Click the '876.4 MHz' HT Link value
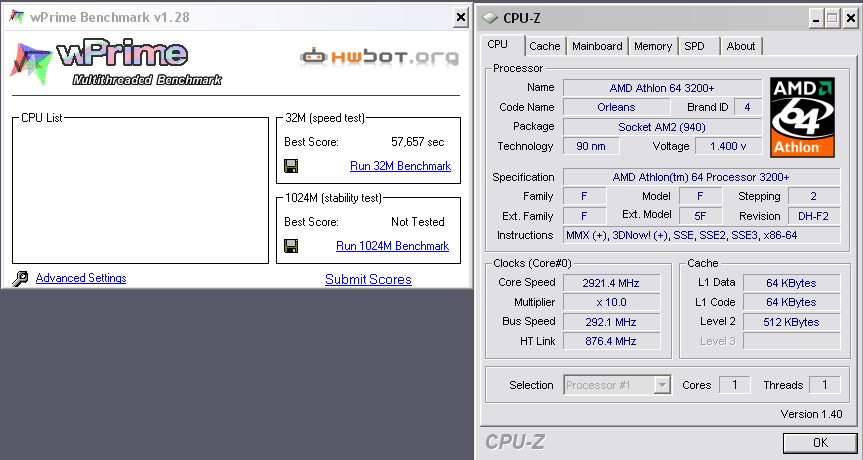Viewport: 863px width, 460px height. (611, 341)
